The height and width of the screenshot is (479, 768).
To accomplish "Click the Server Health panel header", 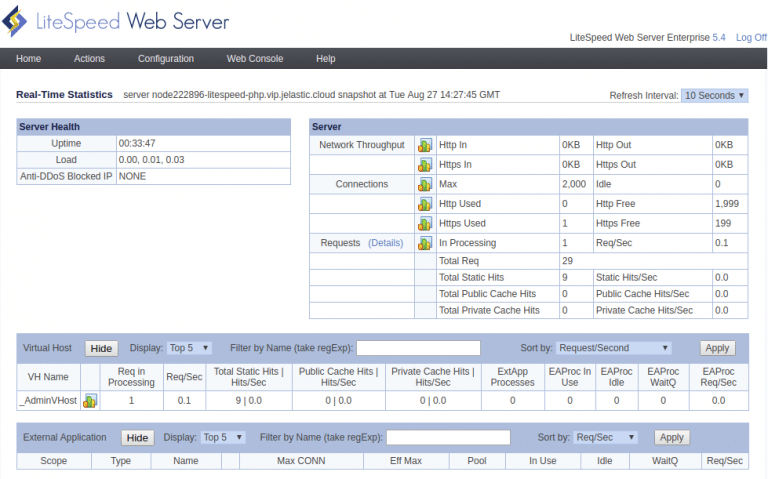I will tap(153, 127).
